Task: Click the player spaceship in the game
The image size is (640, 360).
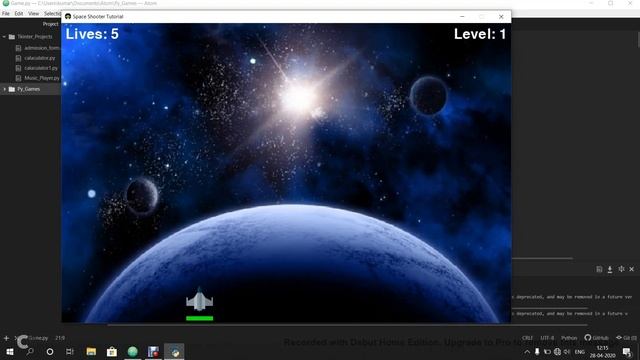Action: point(200,300)
